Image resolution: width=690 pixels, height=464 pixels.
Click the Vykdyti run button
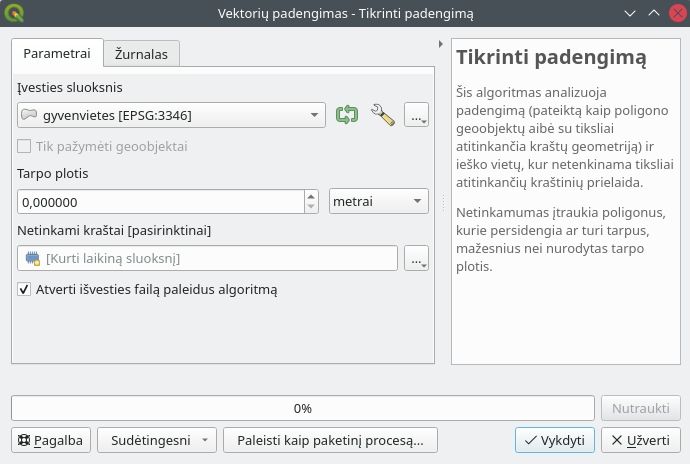tap(555, 440)
